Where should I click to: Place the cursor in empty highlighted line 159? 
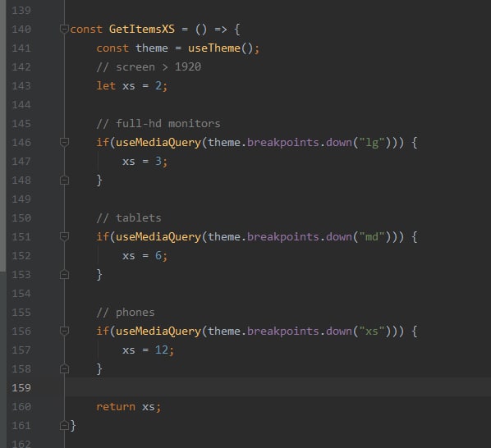click(x=278, y=387)
